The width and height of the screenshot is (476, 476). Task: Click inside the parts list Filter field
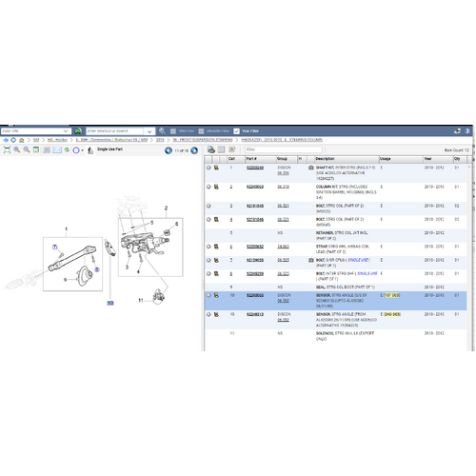(x=283, y=149)
